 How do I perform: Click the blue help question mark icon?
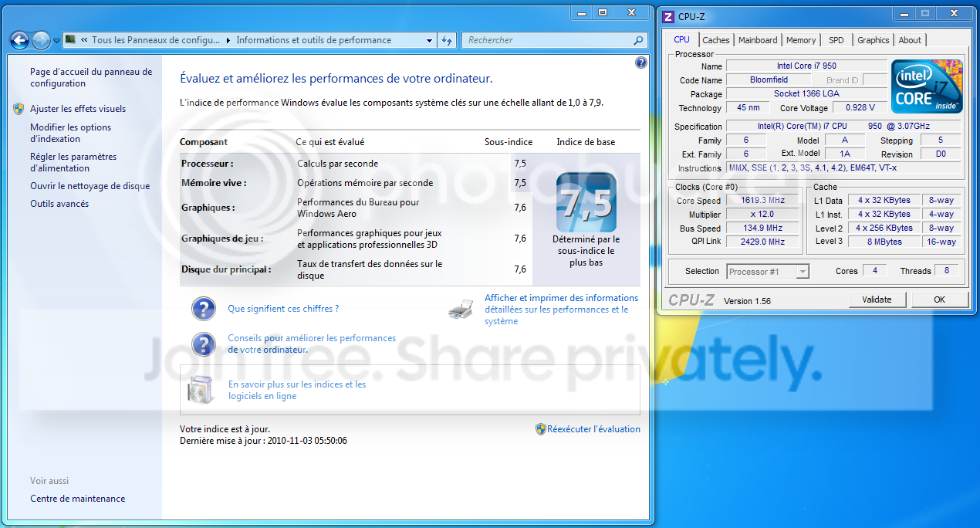tap(640, 63)
